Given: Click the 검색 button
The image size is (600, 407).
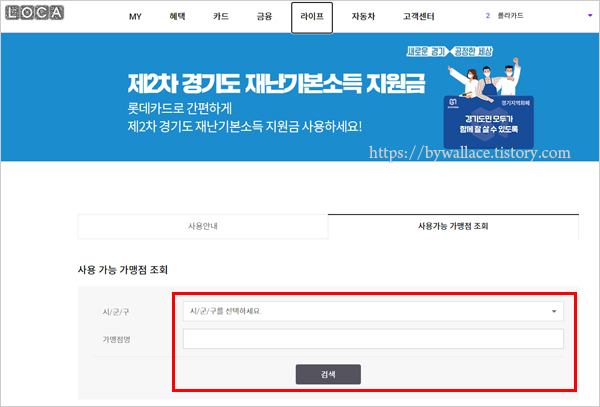Looking at the screenshot, I should click(328, 374).
